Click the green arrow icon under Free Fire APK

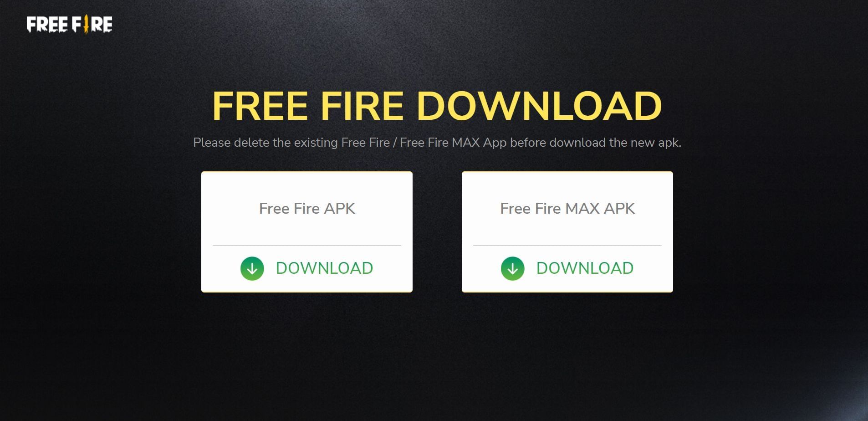click(252, 268)
